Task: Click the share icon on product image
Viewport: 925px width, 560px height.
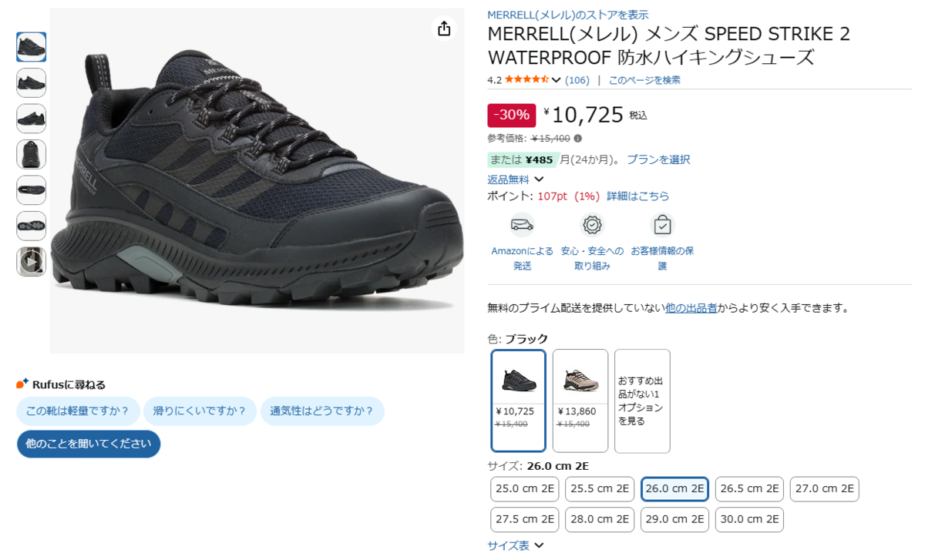Action: (443, 29)
